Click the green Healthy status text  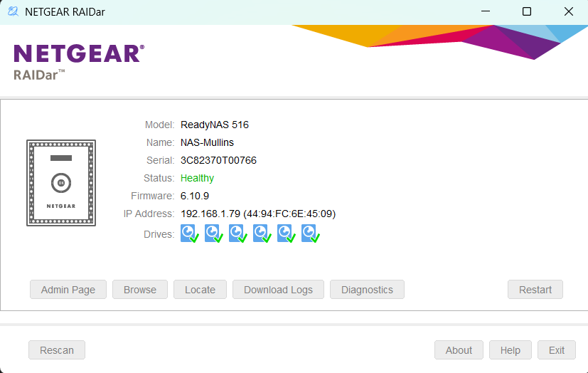pyautogui.click(x=197, y=178)
